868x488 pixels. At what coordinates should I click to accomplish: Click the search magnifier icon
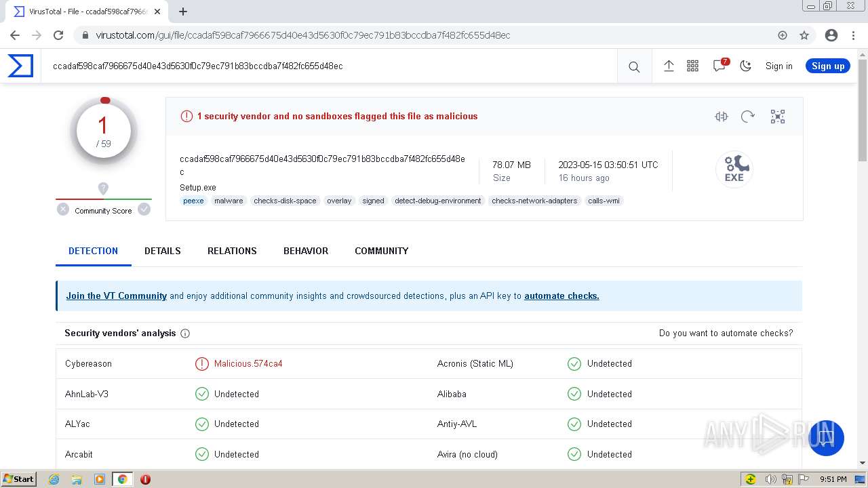[634, 66]
